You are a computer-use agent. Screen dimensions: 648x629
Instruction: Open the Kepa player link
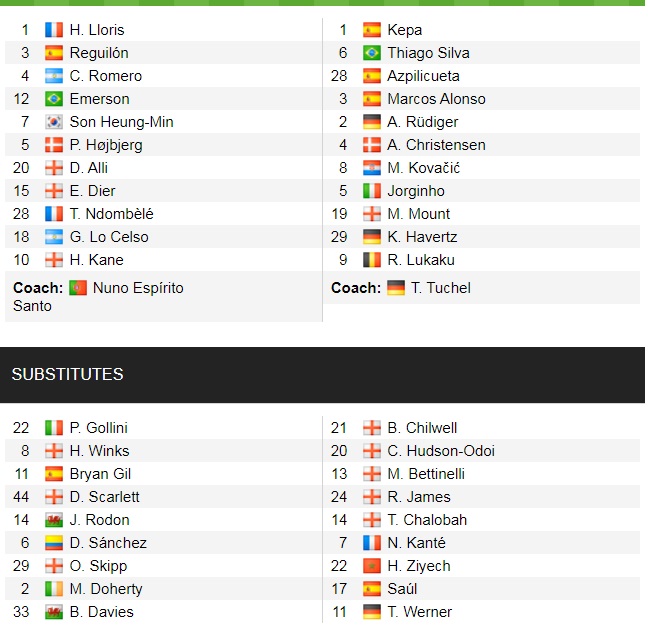(x=404, y=30)
